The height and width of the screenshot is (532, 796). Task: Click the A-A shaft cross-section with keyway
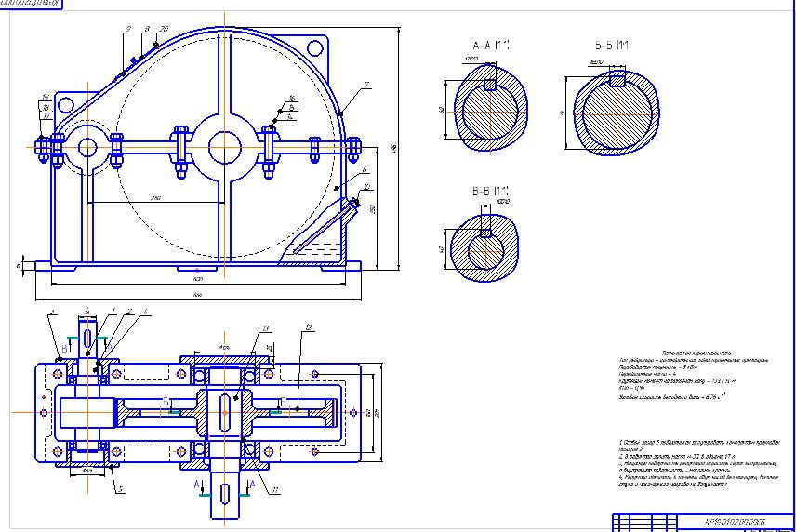click(490, 112)
